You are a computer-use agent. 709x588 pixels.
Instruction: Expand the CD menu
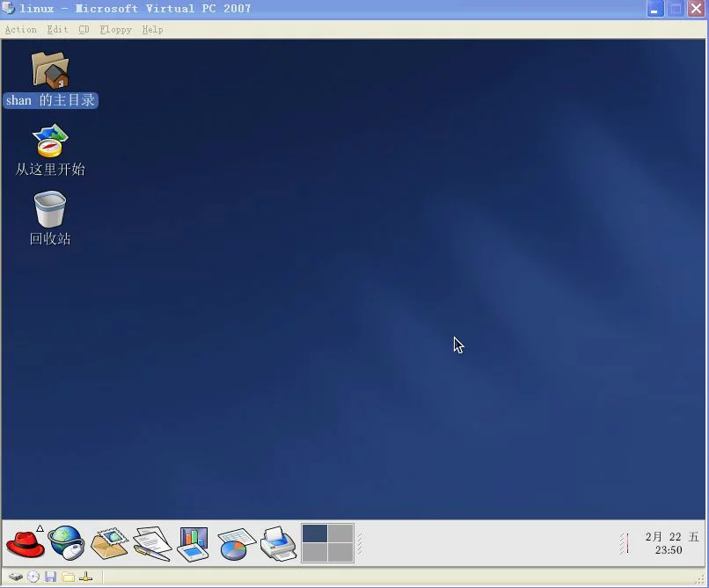[x=84, y=29]
